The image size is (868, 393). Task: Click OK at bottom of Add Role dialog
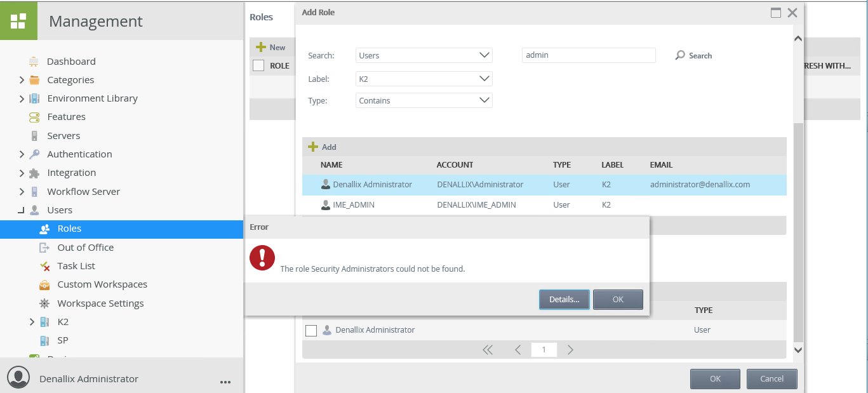click(715, 379)
